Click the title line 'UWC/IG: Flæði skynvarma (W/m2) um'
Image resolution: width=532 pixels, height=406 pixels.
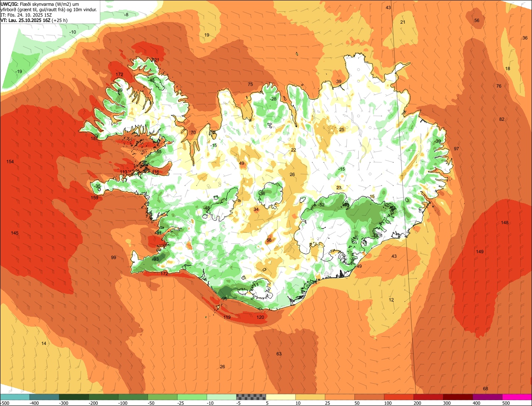tap(39, 4)
